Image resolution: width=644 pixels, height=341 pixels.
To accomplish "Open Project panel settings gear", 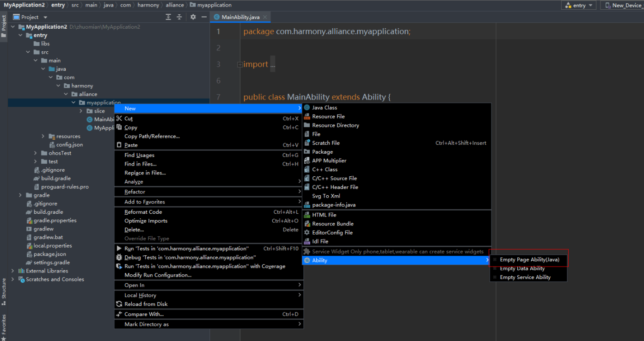I will [x=193, y=17].
